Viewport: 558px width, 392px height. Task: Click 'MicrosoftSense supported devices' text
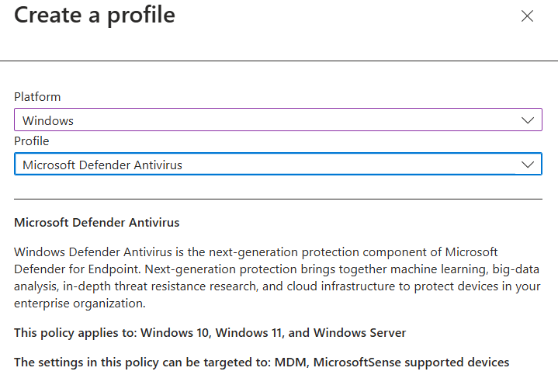[411, 363]
